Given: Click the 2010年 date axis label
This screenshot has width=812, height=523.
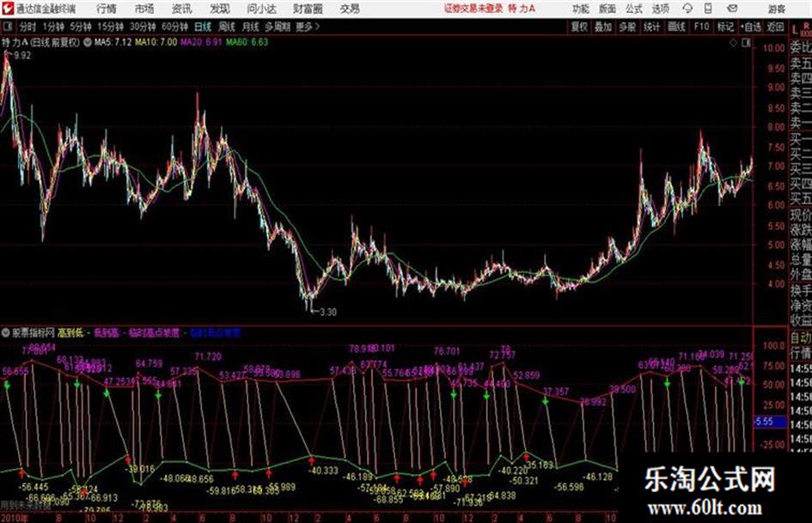Looking at the screenshot, I should click(15, 518).
